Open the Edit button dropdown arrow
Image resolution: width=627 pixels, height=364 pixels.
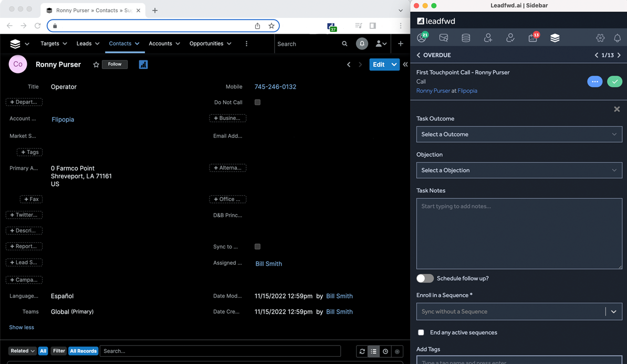click(x=394, y=65)
